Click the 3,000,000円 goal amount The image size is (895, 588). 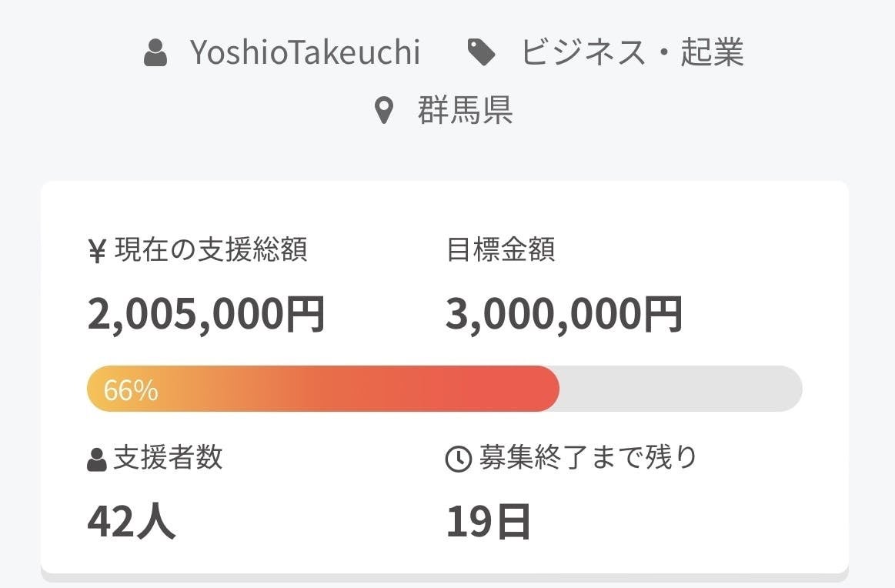564,314
